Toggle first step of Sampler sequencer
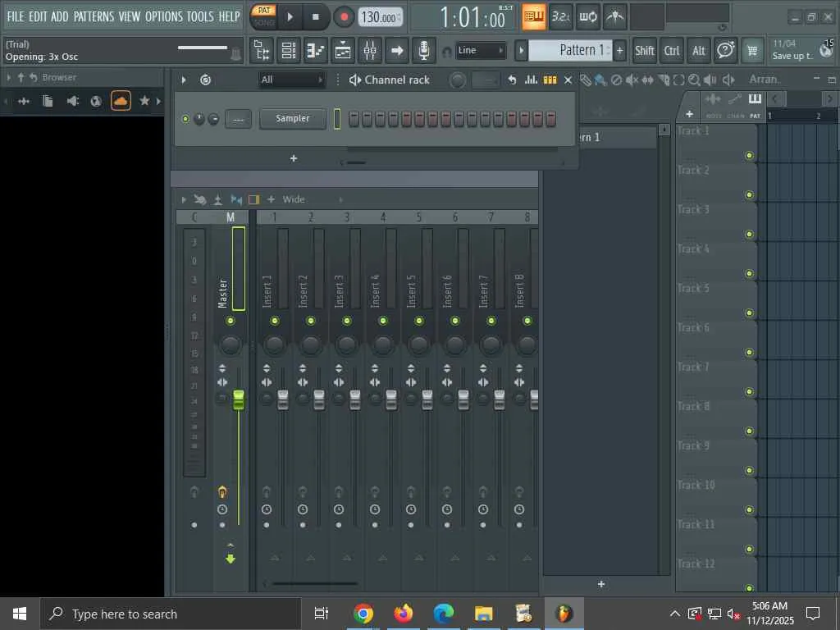This screenshot has height=630, width=840. (x=354, y=119)
